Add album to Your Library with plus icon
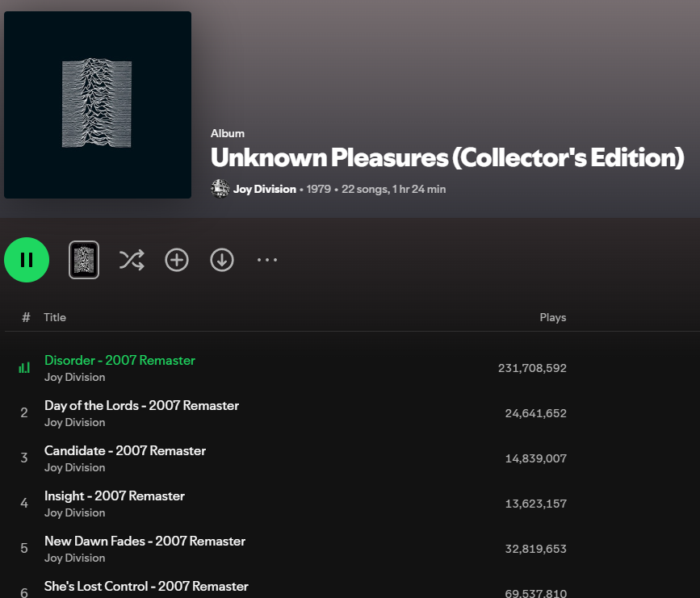The height and width of the screenshot is (598, 700). tap(177, 260)
